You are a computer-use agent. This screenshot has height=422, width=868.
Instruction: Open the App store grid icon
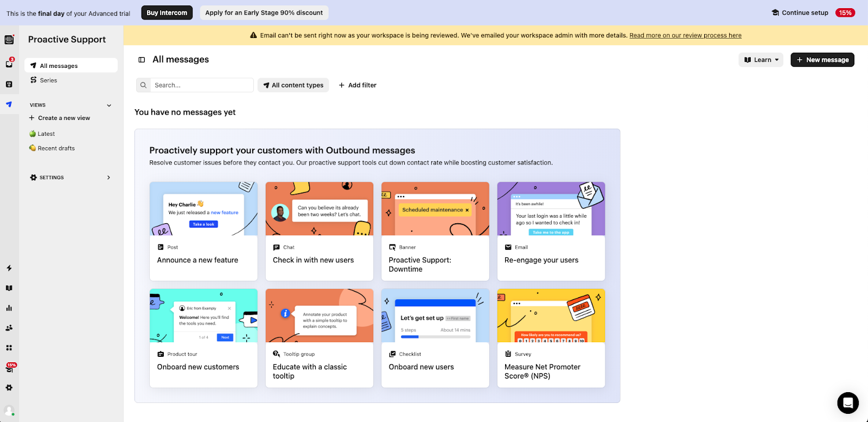[9, 348]
